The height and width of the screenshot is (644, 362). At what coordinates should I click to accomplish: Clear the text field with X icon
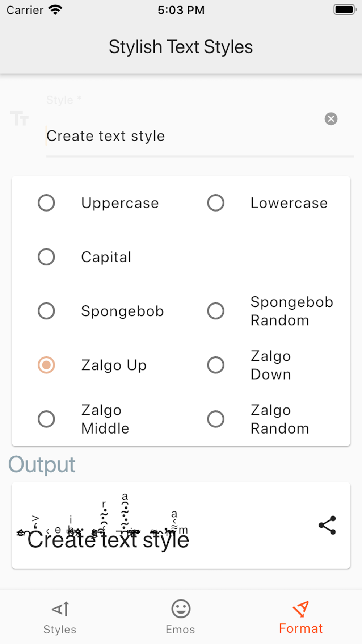coord(331,119)
